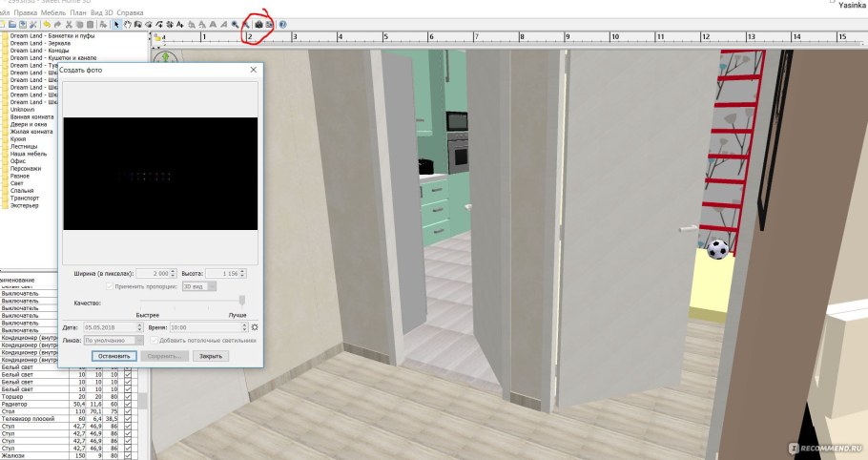The width and height of the screenshot is (868, 460).
Task: Click the Increase text size icon
Action: tap(192, 25)
